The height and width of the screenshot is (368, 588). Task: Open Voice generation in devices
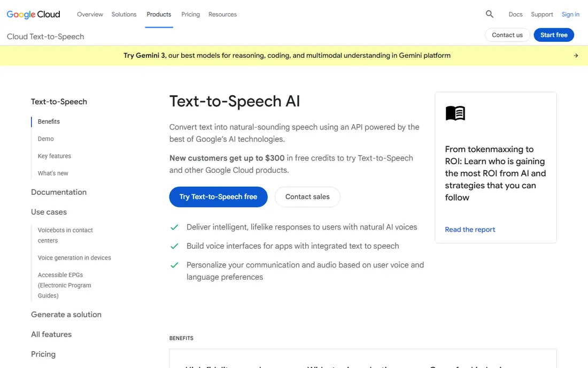[74, 258]
